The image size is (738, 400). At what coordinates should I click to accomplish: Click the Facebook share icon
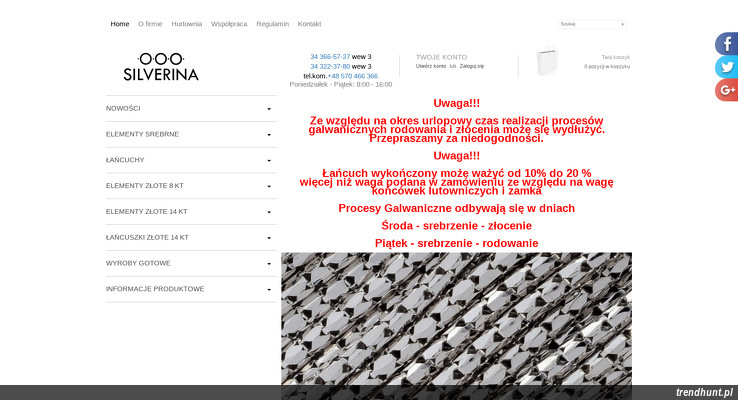click(x=726, y=44)
